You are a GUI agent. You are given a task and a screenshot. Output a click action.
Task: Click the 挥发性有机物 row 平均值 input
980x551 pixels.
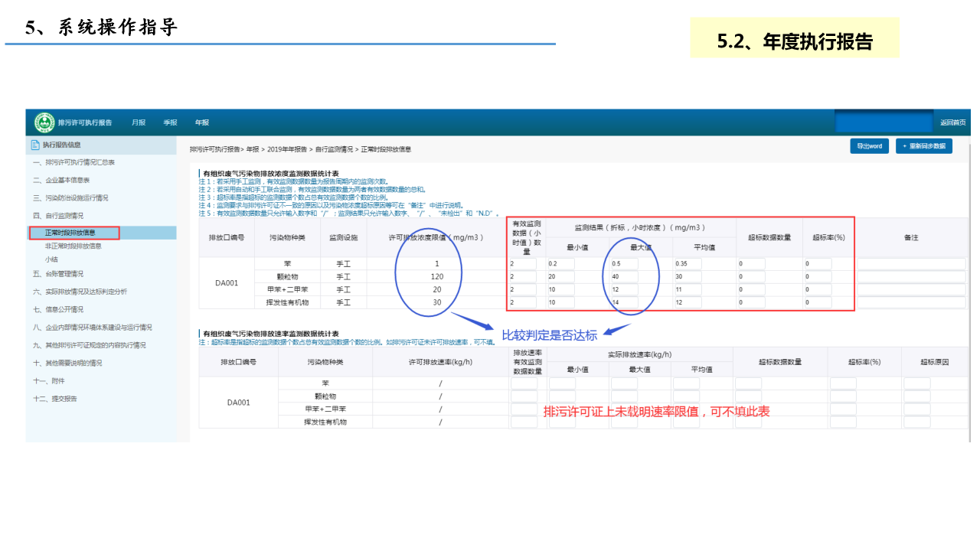[686, 303]
